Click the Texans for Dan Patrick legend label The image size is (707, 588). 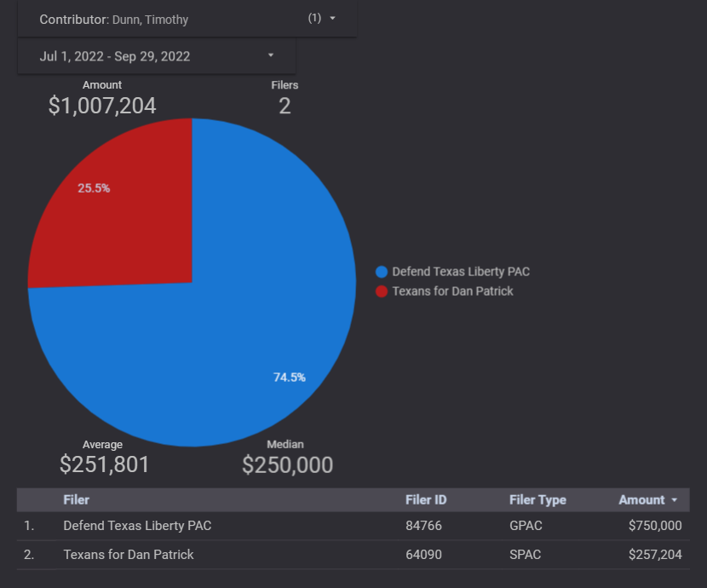coord(452,291)
